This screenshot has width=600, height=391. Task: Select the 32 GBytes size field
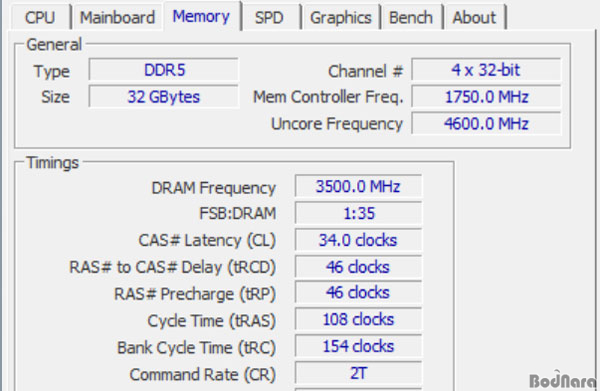164,96
